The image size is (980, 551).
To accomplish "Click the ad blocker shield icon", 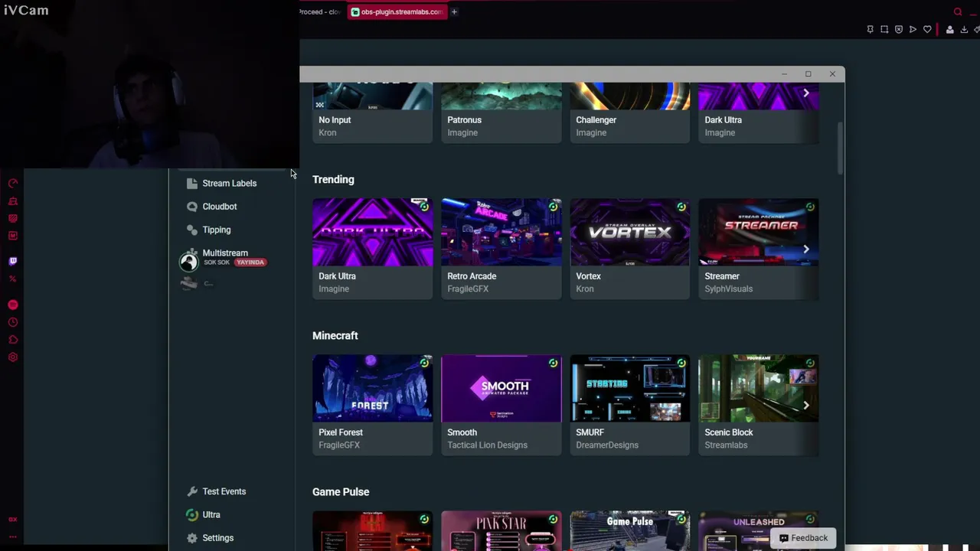I will point(899,30).
